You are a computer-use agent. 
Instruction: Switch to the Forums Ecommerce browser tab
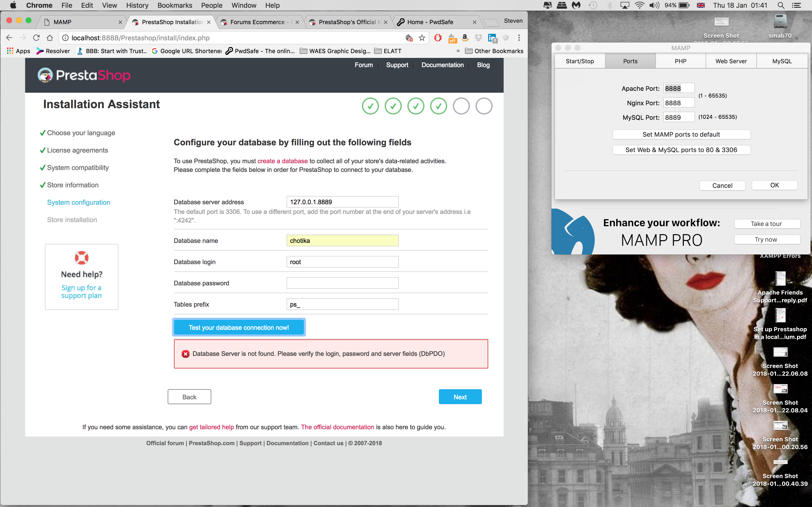point(257,22)
